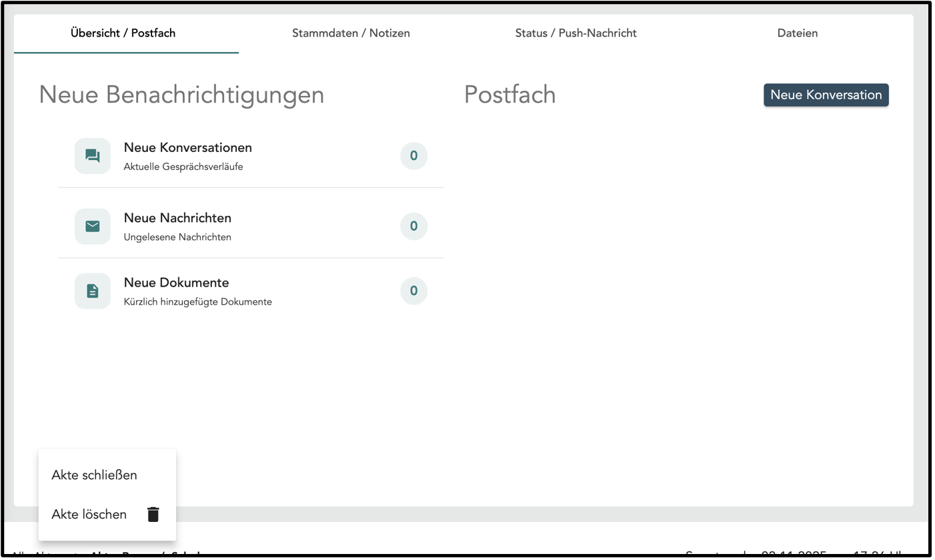Open the Neue Konversationen list entry title
The height and width of the screenshot is (560, 935).
(187, 147)
